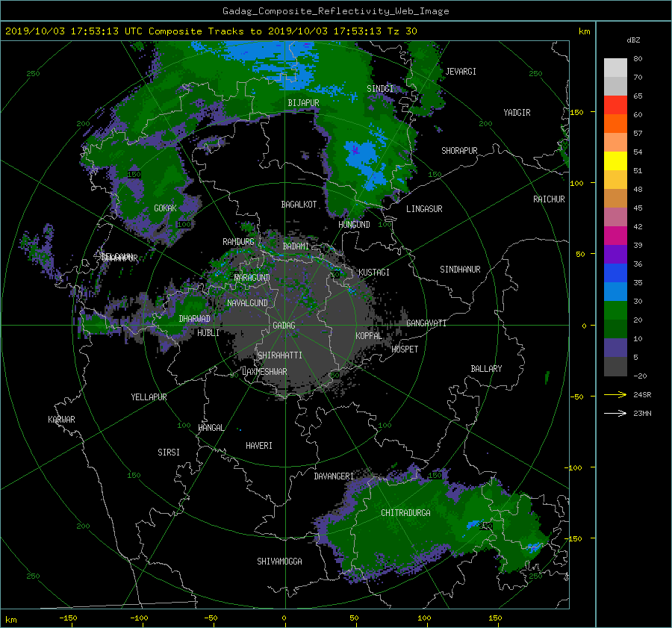Click the Gadag_Composite_Reflectivity_Web_Image title

(x=335, y=11)
